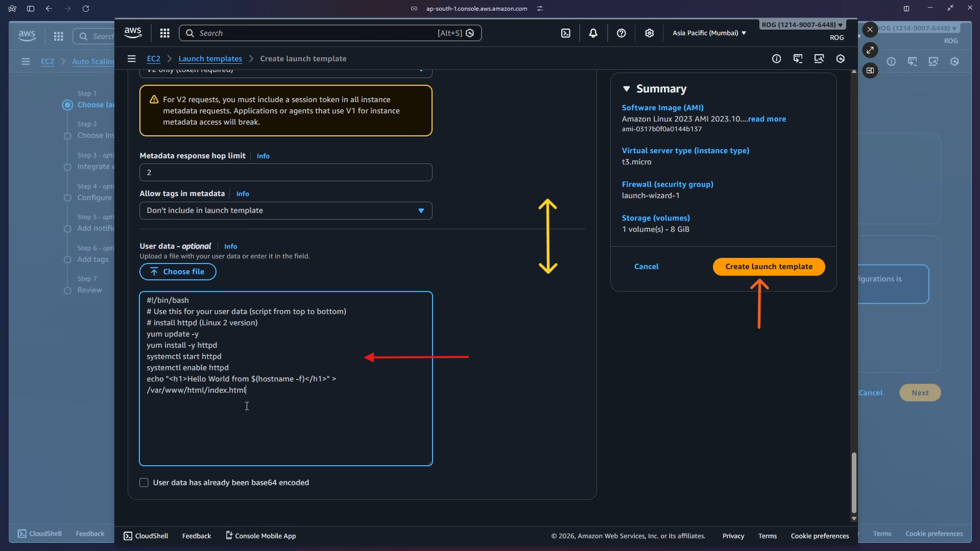Navigate to 'EC2' in the breadcrumb
This screenshot has height=551, width=980.
pyautogui.click(x=153, y=59)
